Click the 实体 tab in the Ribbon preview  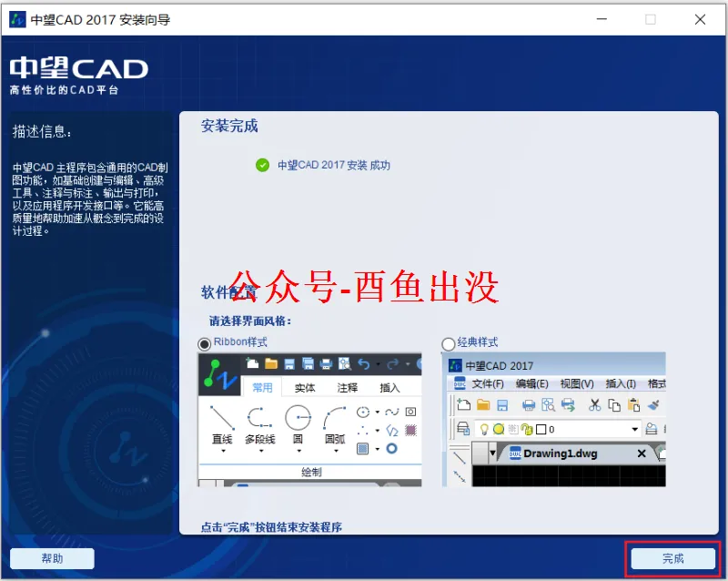(305, 388)
